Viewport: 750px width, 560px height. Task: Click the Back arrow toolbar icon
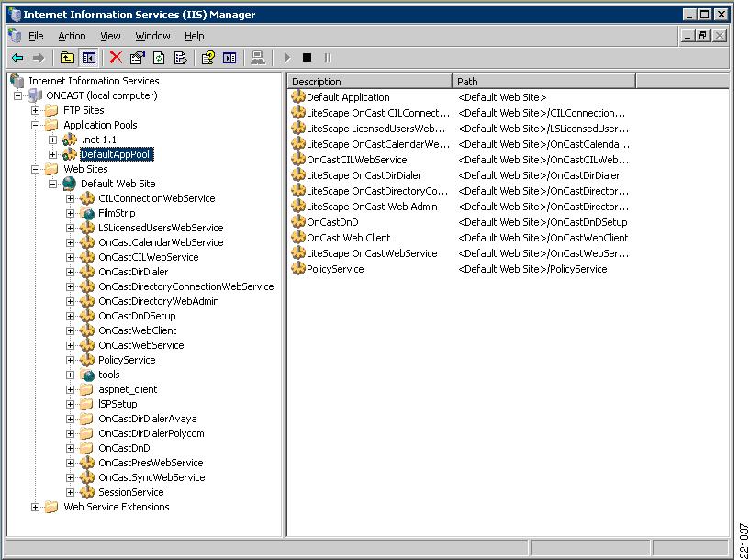coord(17,59)
